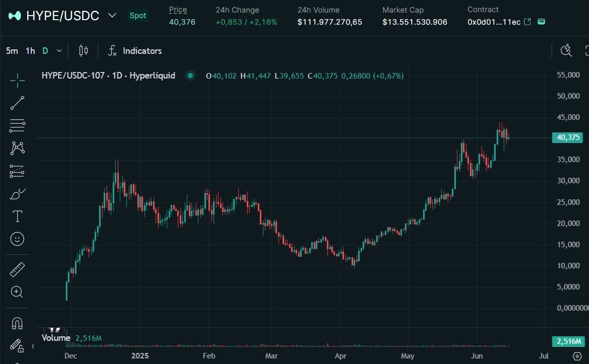Select the crosshair cursor tool
The width and height of the screenshot is (589, 364).
point(17,80)
